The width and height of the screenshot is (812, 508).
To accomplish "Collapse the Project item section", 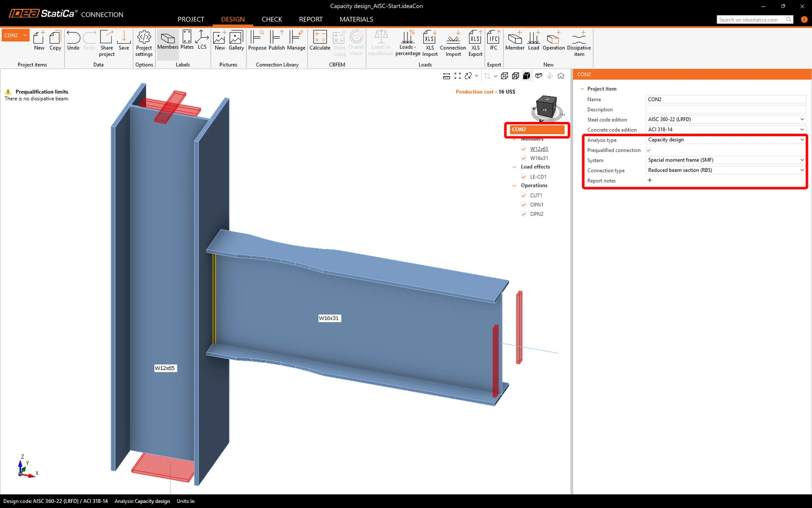I will click(582, 89).
